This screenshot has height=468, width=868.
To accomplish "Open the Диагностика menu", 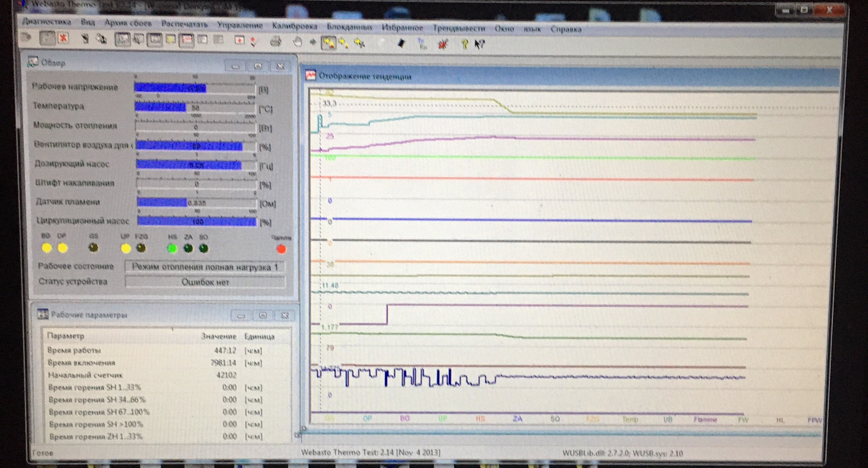I will pyautogui.click(x=46, y=22).
